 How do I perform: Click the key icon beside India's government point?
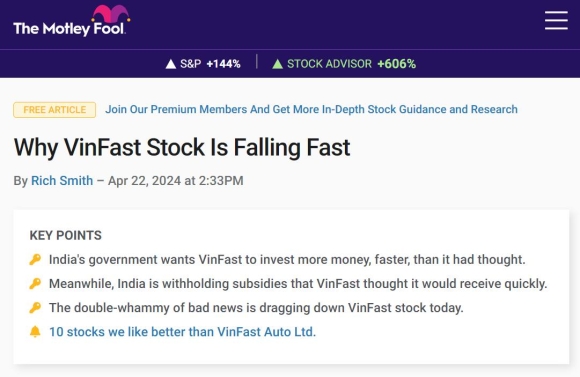pyautogui.click(x=35, y=259)
